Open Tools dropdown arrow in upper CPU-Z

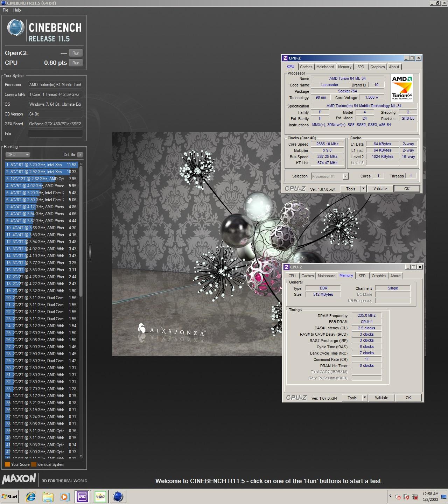click(363, 189)
